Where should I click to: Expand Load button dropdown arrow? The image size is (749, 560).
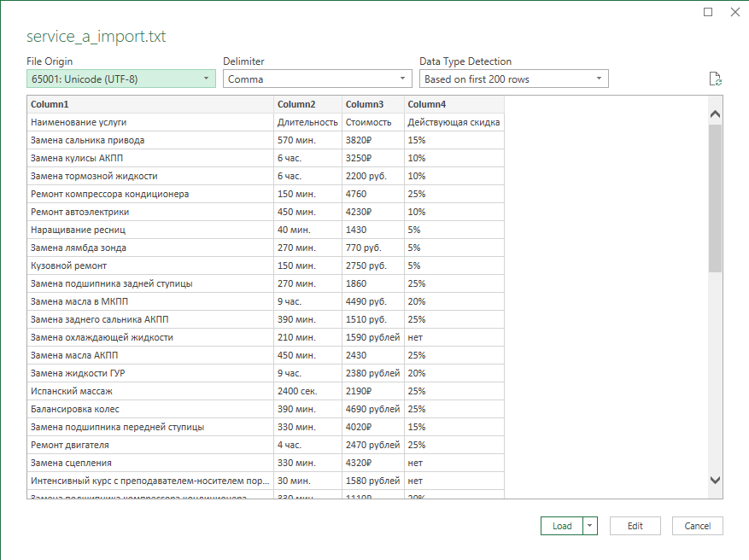point(590,526)
